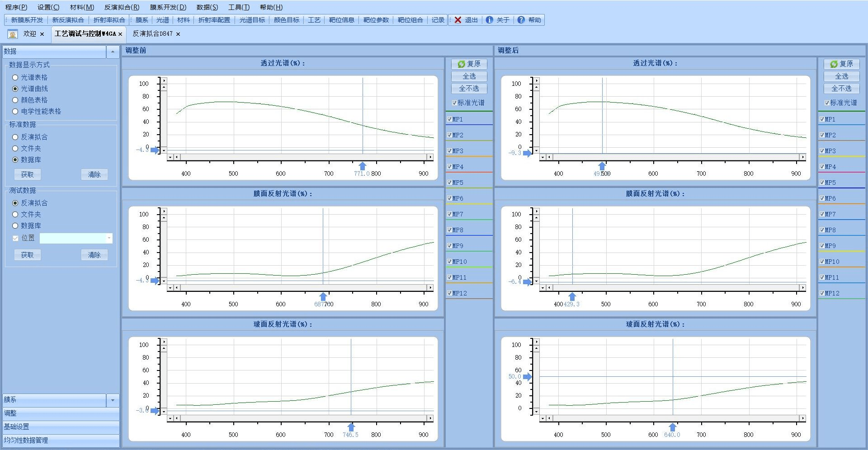Click the home icon on 欢迎 tab
The width and height of the screenshot is (868, 450).
click(13, 34)
